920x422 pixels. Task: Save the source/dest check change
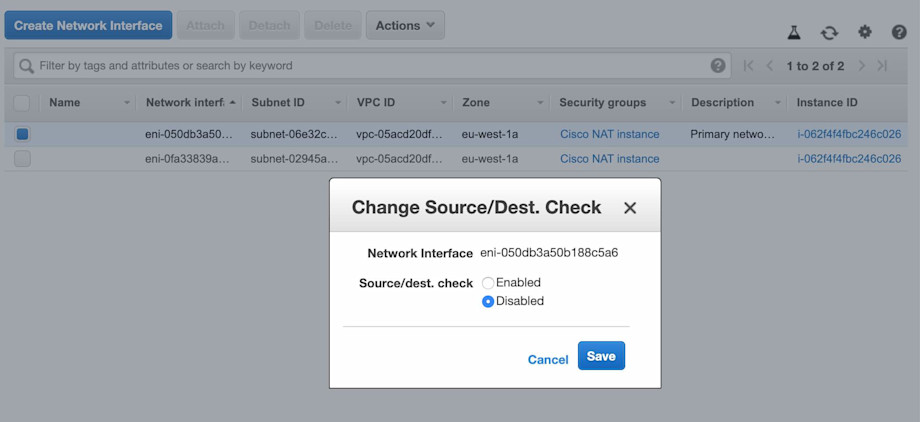[x=601, y=356]
